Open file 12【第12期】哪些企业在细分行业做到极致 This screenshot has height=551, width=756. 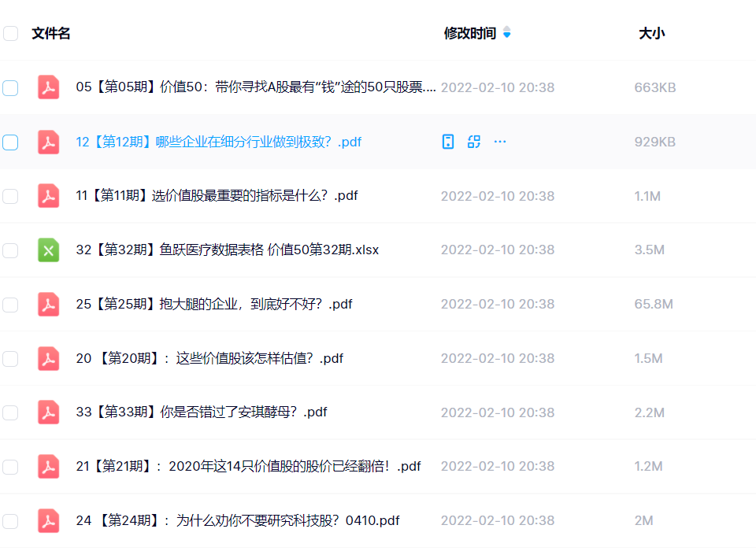coord(218,142)
